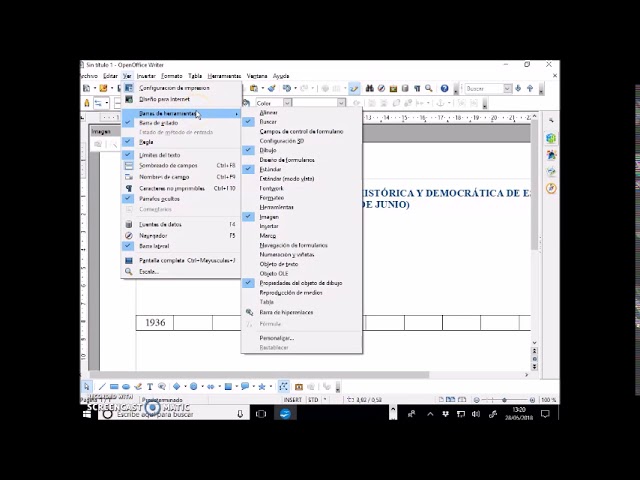640x480 pixels.
Task: Open Microsoft Edge from the taskbar
Action: click(x=284, y=413)
